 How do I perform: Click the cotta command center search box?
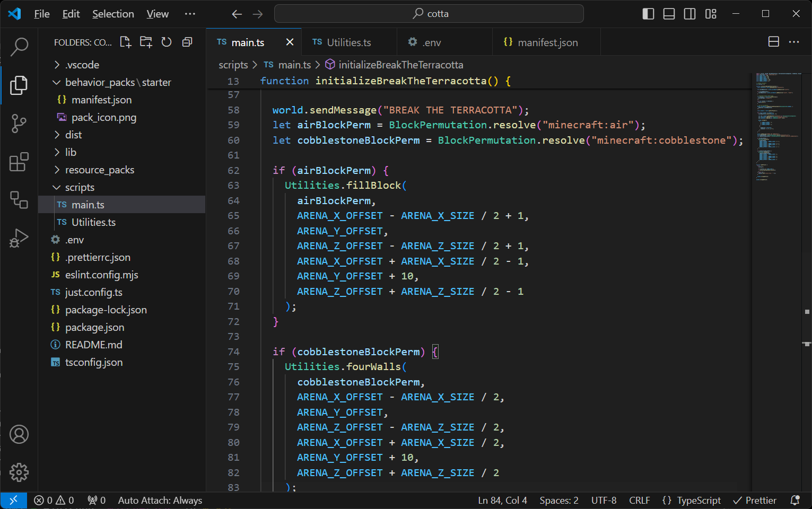pyautogui.click(x=429, y=14)
